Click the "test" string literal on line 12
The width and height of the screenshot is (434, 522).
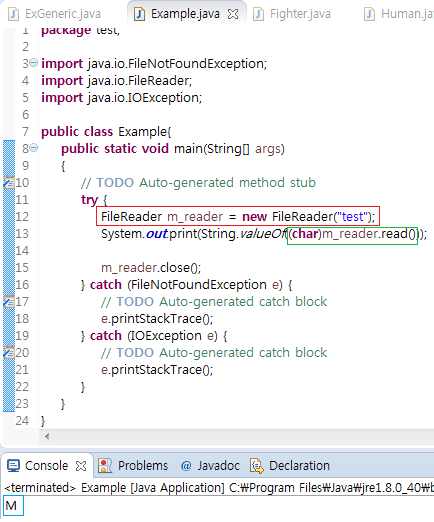tap(353, 217)
